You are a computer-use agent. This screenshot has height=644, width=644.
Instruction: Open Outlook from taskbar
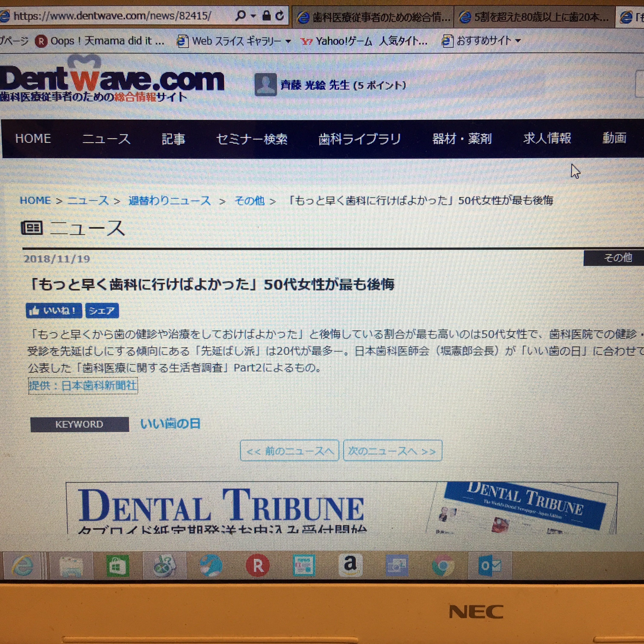pos(489,566)
